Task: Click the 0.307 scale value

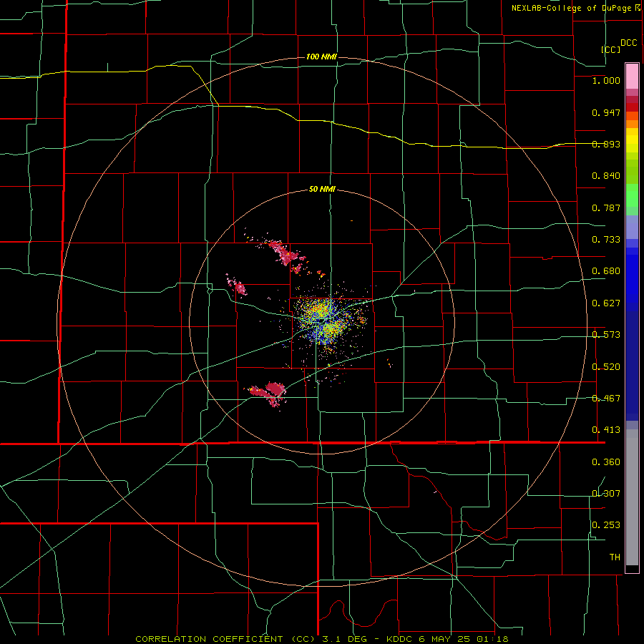Action: [606, 494]
